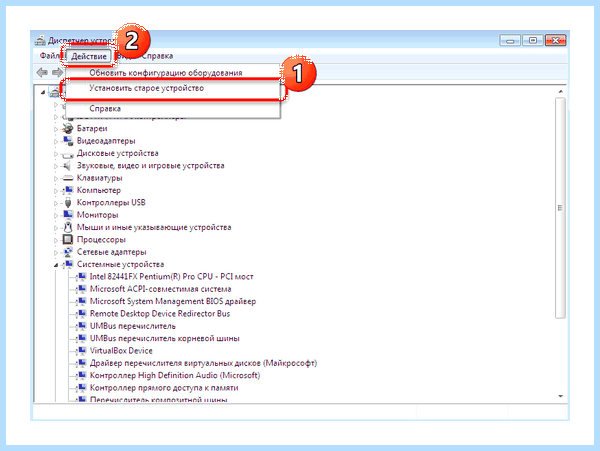Click the Intel 82441FX device icon
This screenshot has height=451, width=600.
[x=81, y=277]
